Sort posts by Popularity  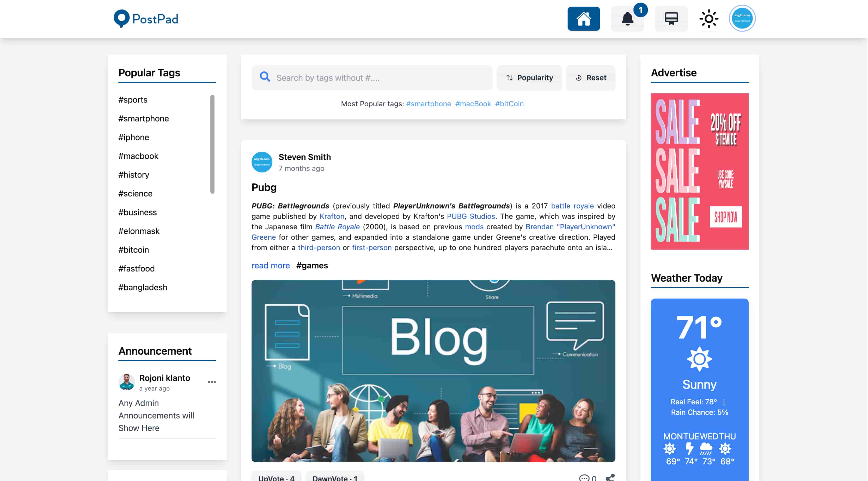(529, 78)
